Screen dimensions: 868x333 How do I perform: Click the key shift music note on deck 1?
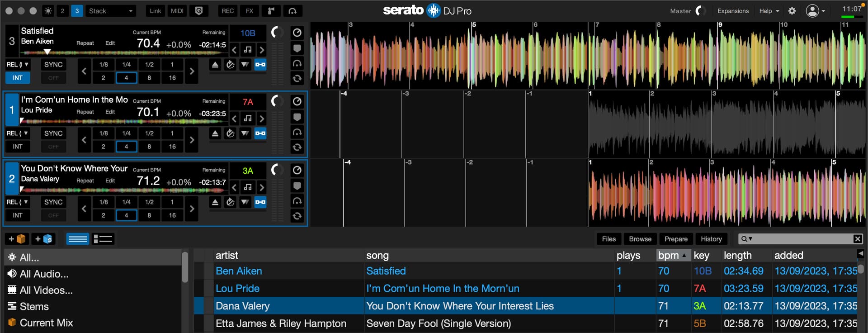[248, 119]
